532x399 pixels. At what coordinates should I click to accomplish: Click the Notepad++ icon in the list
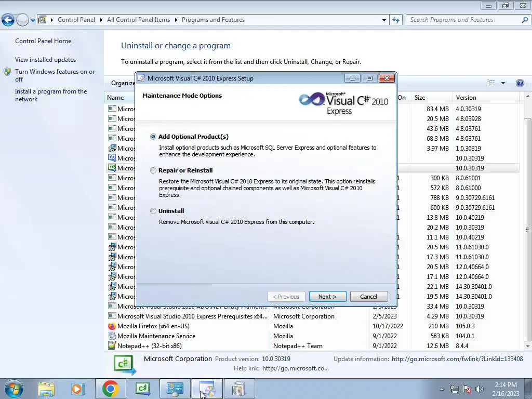coord(112,346)
